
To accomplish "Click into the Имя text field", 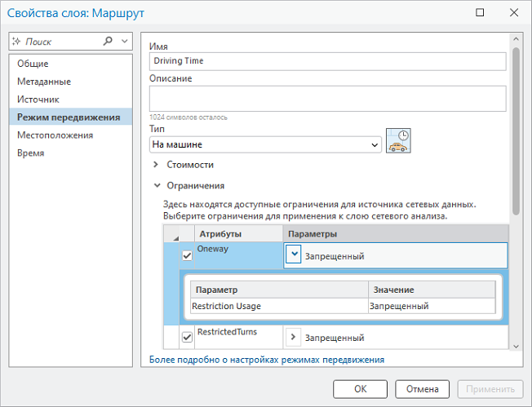I will [327, 61].
